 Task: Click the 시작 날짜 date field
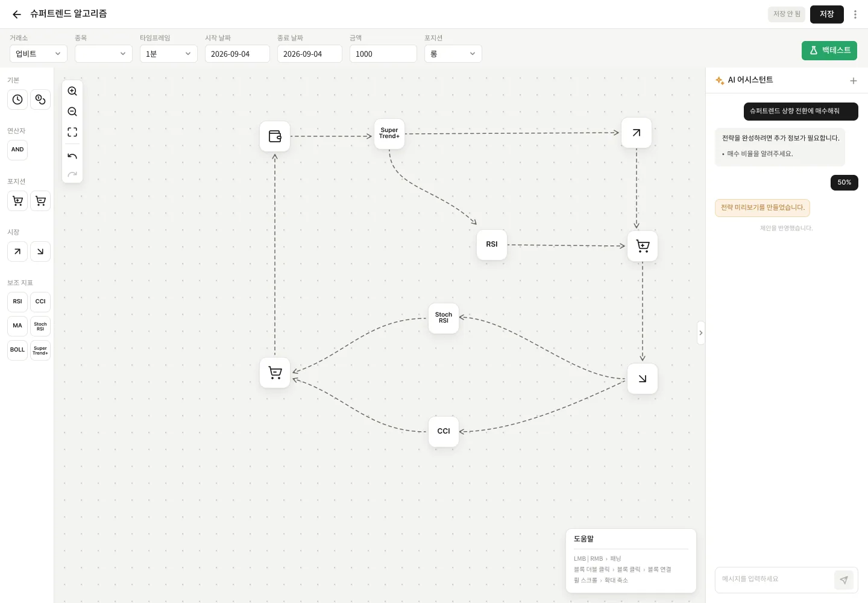click(237, 54)
